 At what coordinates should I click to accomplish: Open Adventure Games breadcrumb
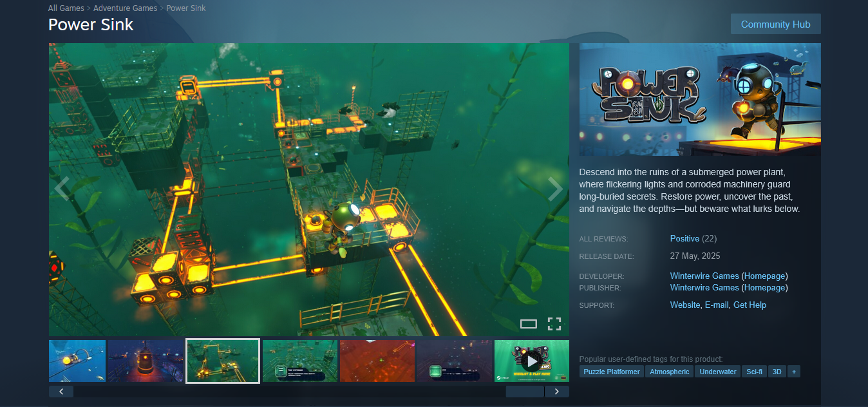coord(125,8)
